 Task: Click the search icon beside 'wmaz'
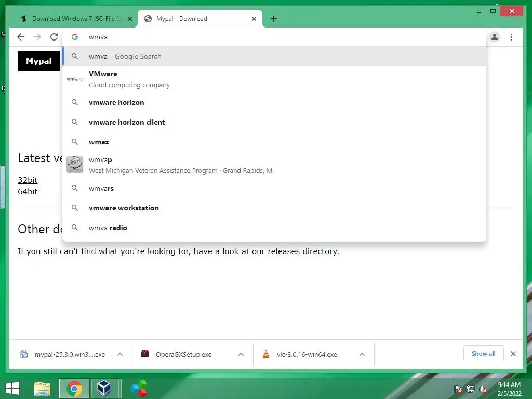[75, 142]
